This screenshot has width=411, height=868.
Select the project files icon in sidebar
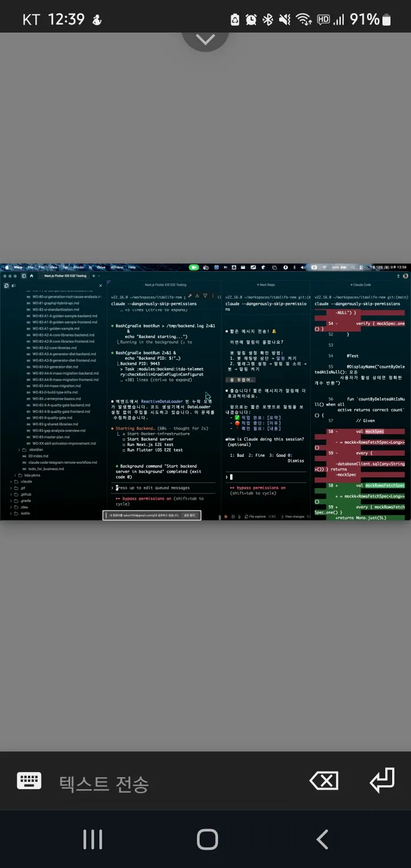pos(6,285)
